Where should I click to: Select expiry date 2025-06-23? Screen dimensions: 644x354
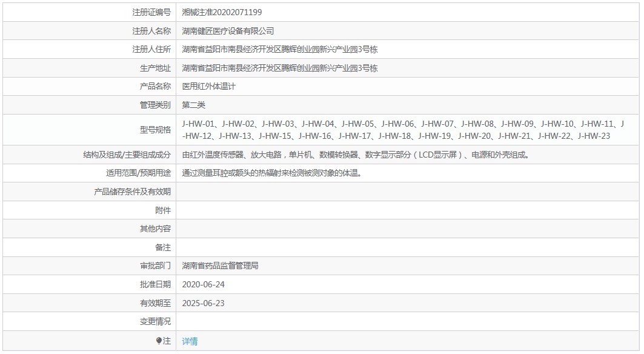[x=204, y=304]
